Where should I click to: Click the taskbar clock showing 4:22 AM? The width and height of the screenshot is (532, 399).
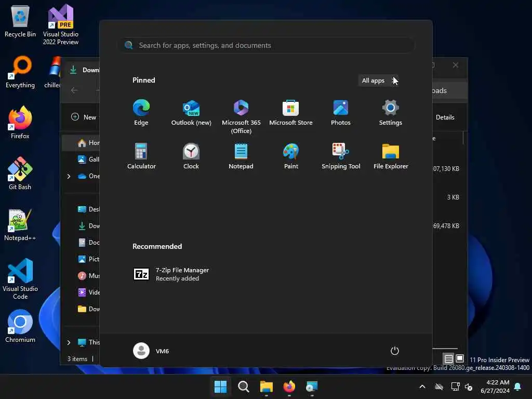coord(495,387)
